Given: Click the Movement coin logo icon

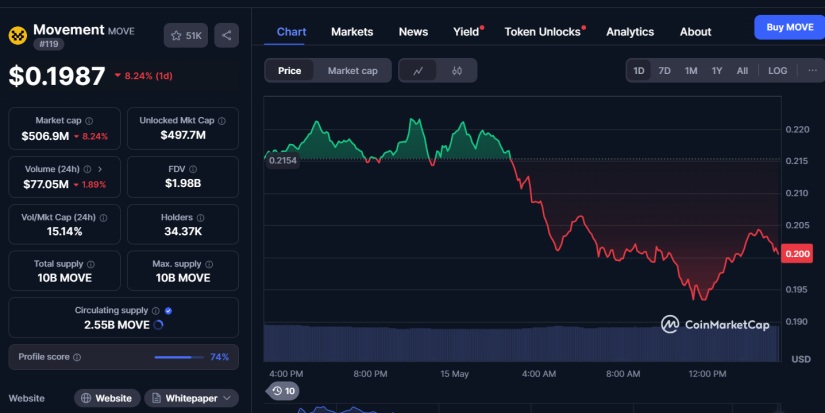Looking at the screenshot, I should click(17, 36).
